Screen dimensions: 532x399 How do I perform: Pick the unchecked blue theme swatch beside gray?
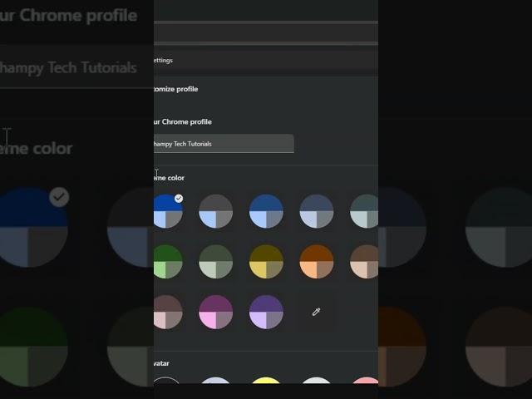pyautogui.click(x=266, y=211)
